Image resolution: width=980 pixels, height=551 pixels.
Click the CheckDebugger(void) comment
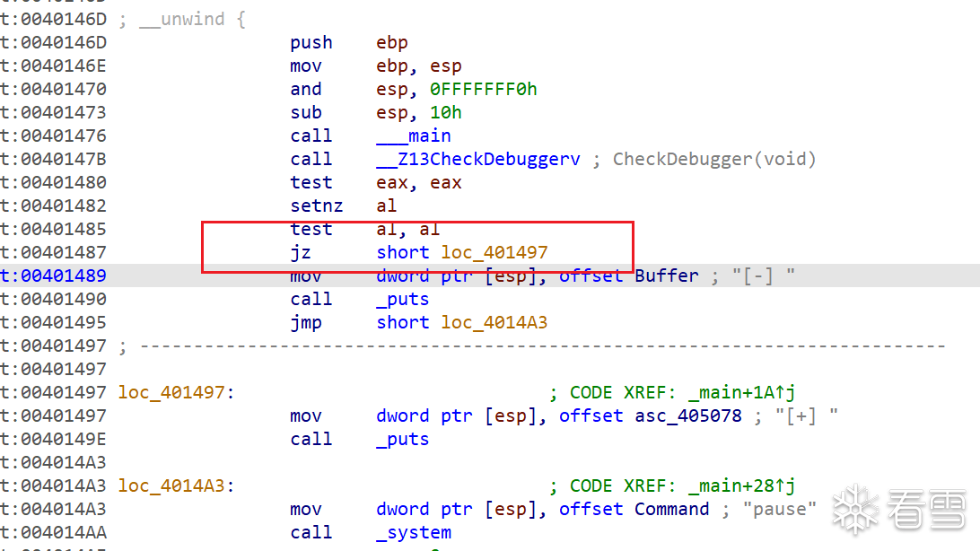[714, 160]
